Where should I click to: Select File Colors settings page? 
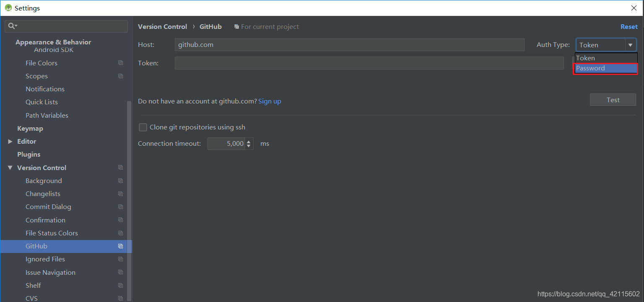(x=42, y=63)
